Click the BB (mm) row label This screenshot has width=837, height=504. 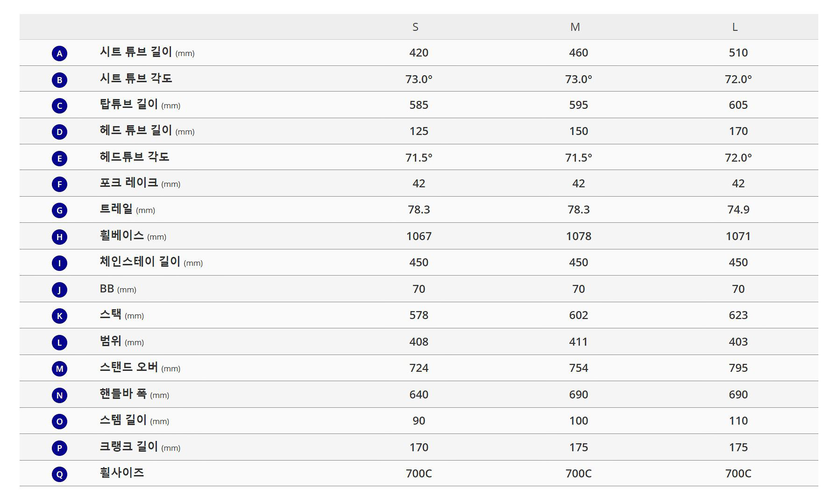[x=118, y=289]
